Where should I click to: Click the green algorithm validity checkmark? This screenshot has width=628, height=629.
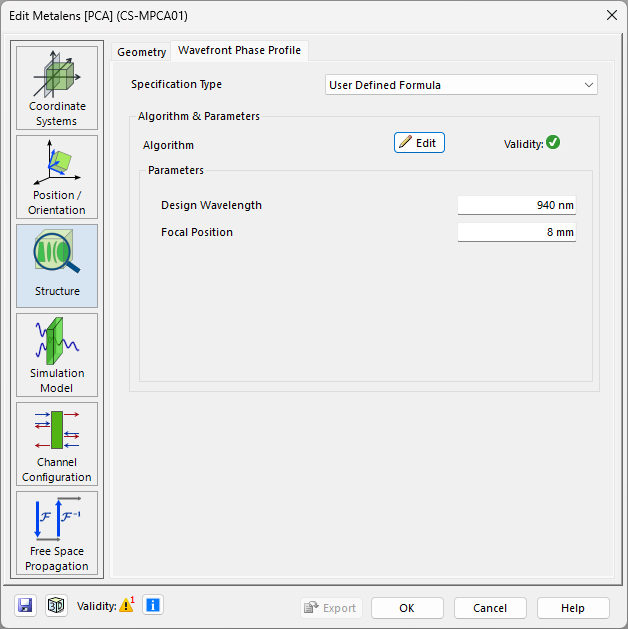point(553,143)
